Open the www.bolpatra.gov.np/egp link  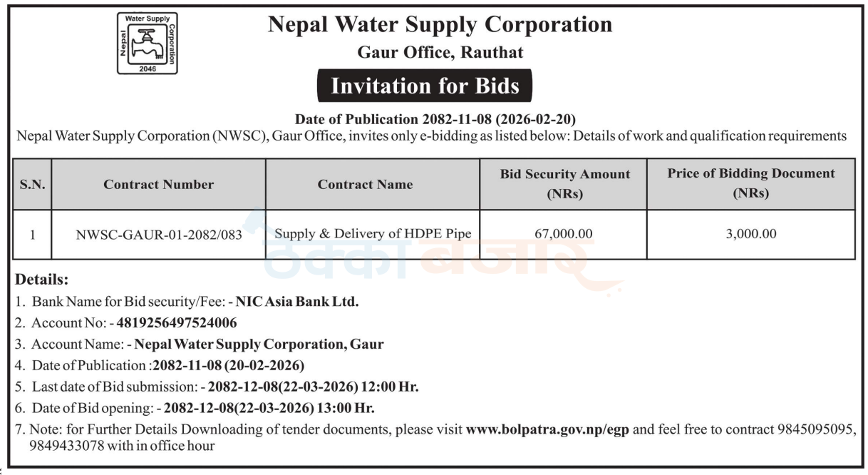[547, 430]
